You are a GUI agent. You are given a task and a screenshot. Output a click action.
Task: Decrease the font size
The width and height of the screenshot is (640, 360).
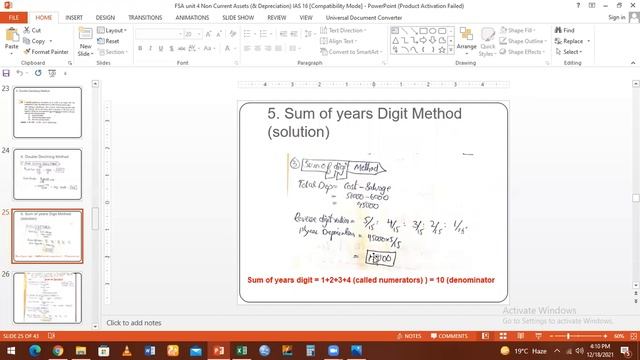pos(219,34)
